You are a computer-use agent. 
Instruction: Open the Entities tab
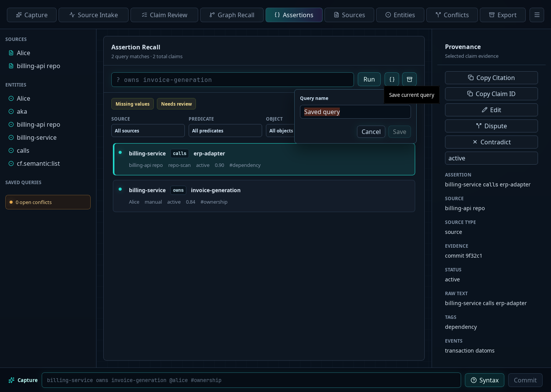(400, 15)
